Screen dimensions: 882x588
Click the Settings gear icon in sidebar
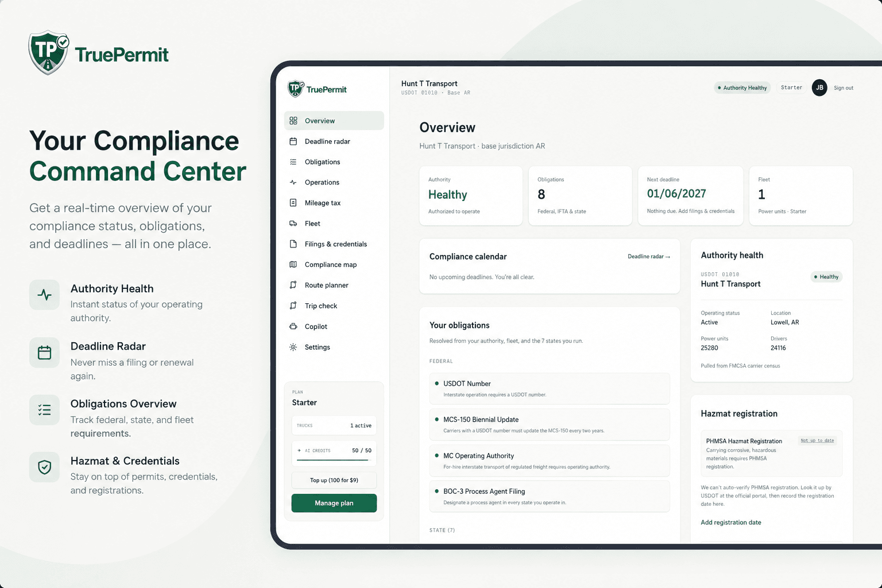293,347
